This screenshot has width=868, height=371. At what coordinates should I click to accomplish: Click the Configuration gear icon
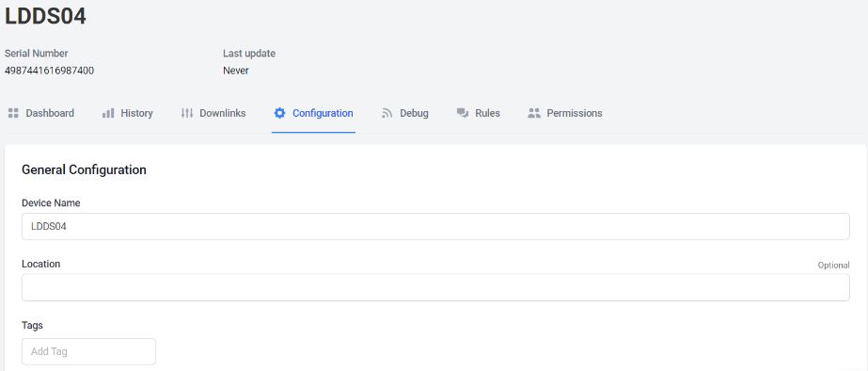tap(279, 113)
